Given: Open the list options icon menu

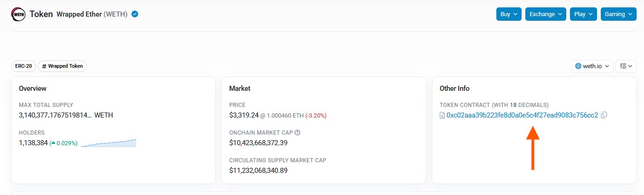Looking at the screenshot, I should click(626, 66).
